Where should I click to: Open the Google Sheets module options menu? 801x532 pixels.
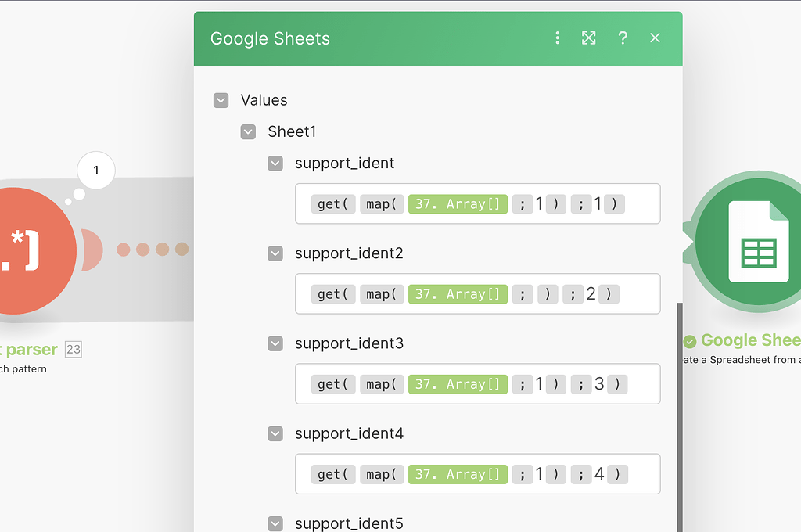coord(558,38)
